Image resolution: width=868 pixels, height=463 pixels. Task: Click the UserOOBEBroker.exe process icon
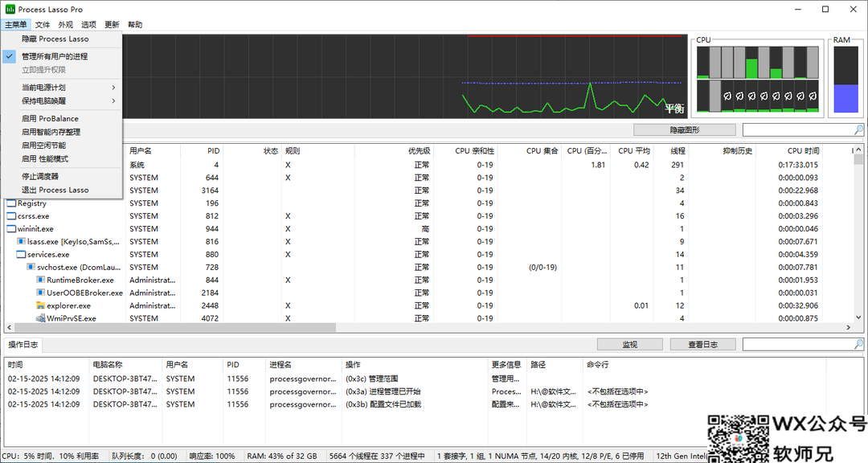click(x=40, y=293)
